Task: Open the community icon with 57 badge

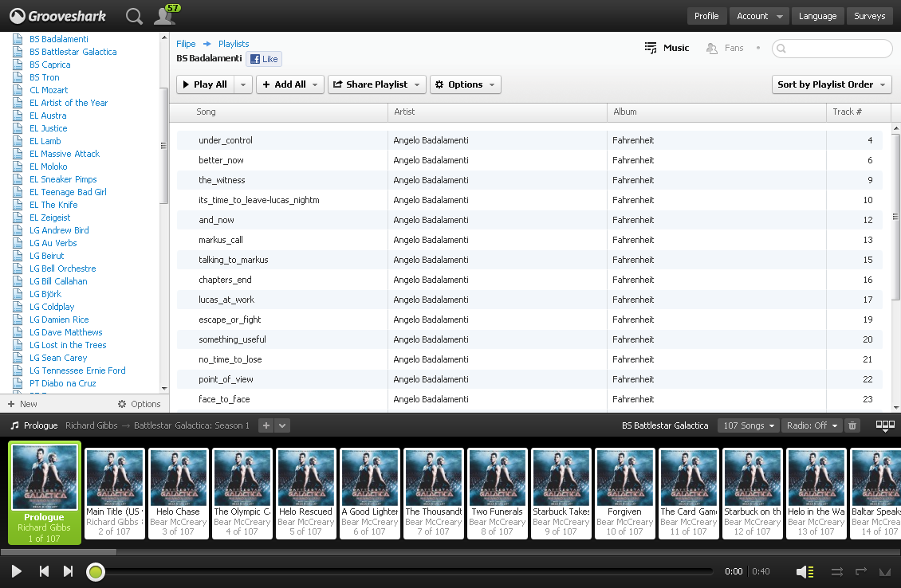Action: (x=167, y=15)
